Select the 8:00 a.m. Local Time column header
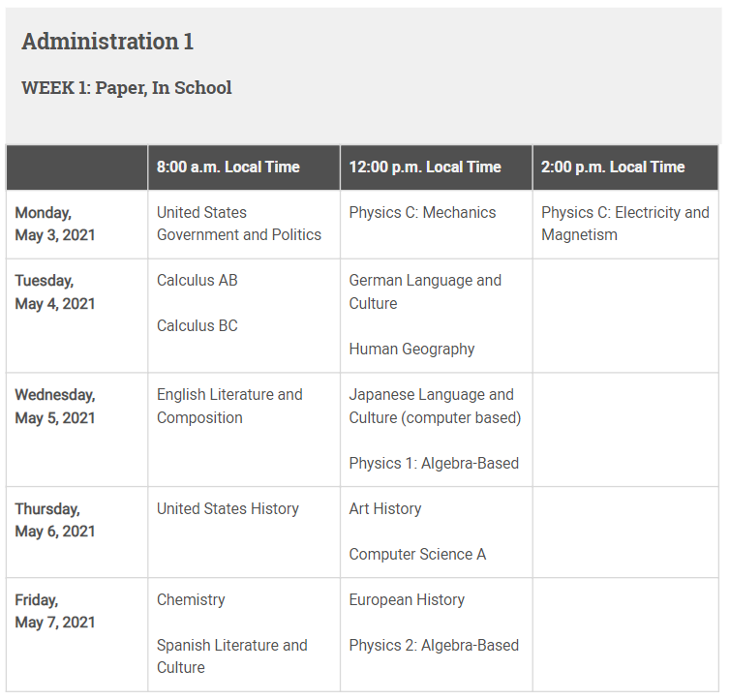730x700 pixels. point(228,167)
